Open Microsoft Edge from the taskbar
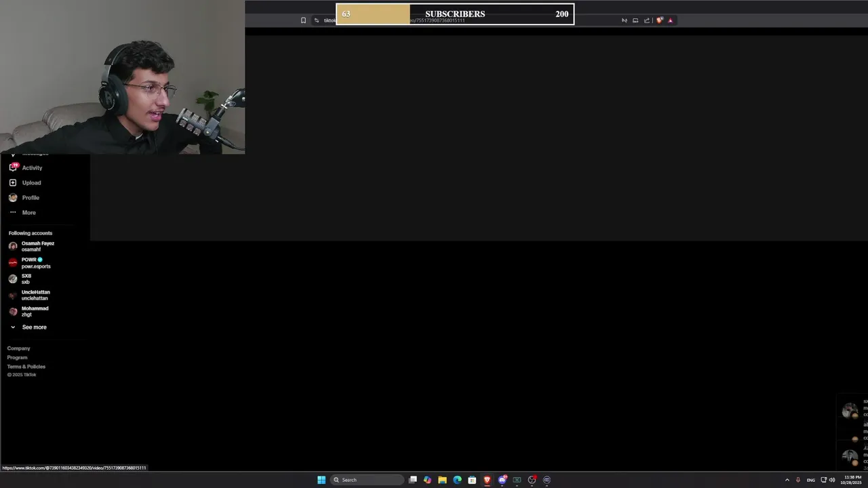868x488 pixels. pyautogui.click(x=457, y=480)
